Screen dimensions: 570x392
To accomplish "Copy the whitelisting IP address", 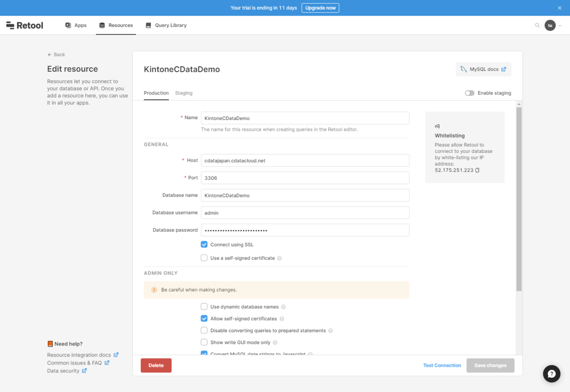I will coord(477,170).
